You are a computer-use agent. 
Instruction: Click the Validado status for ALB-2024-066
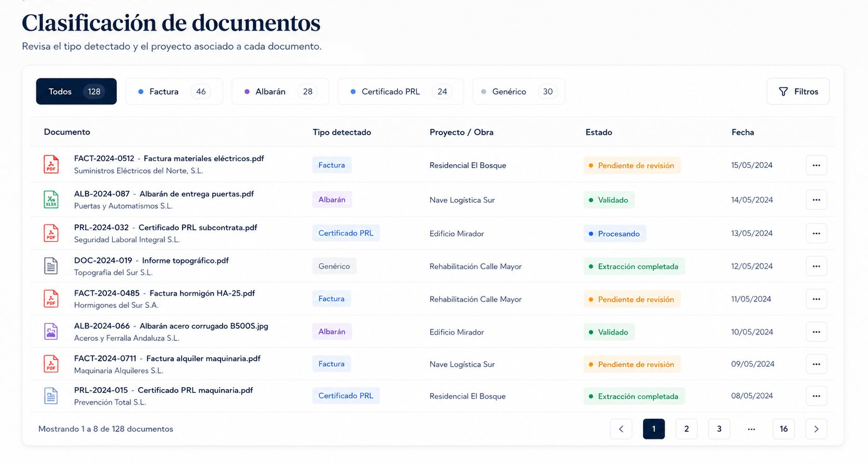tap(609, 332)
